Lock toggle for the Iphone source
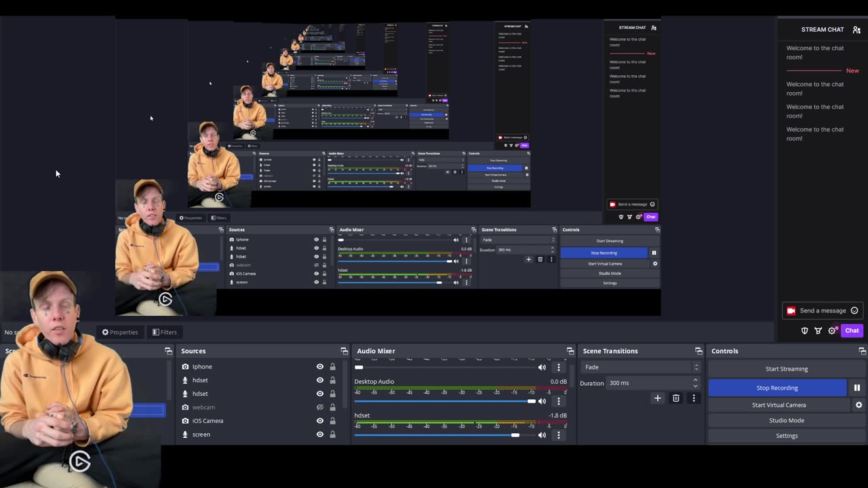This screenshot has width=868, height=488. pyautogui.click(x=332, y=367)
